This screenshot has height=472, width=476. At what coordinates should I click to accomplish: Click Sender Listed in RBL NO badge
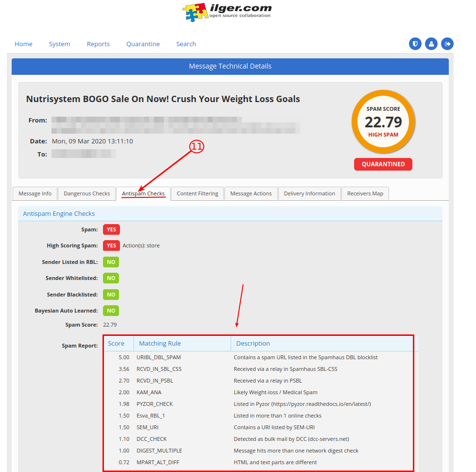(111, 262)
